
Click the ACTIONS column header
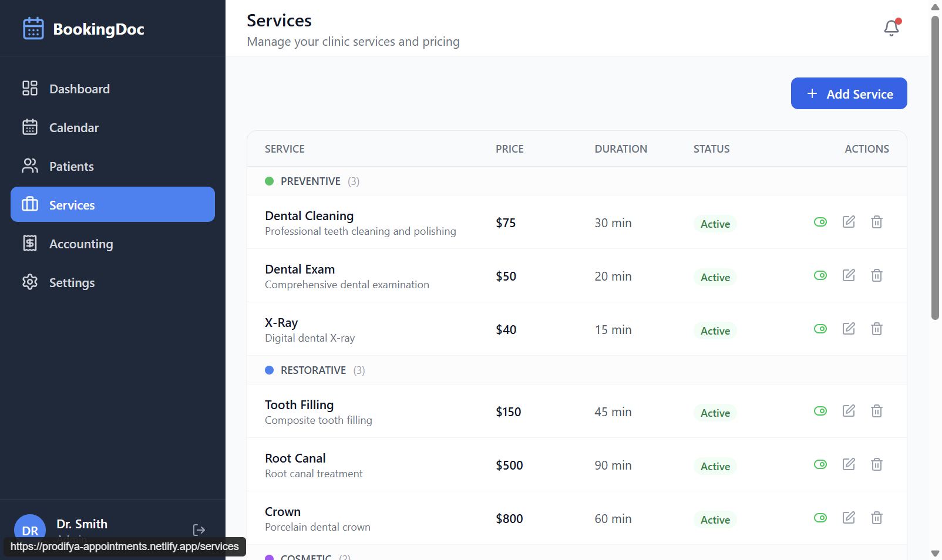(867, 149)
